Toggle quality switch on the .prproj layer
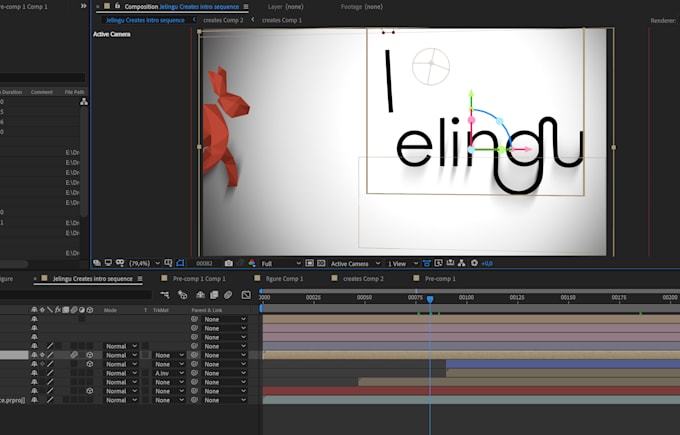680x435 pixels. coord(50,400)
